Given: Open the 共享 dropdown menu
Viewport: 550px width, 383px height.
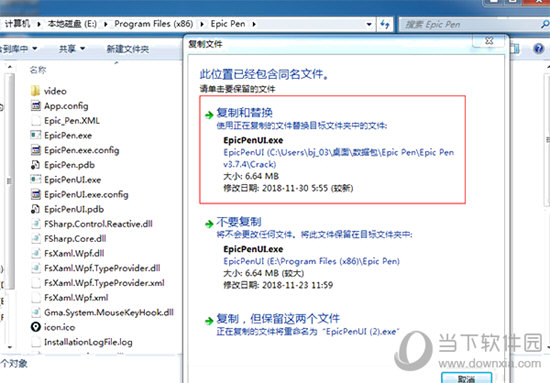Looking at the screenshot, I should pos(72,49).
